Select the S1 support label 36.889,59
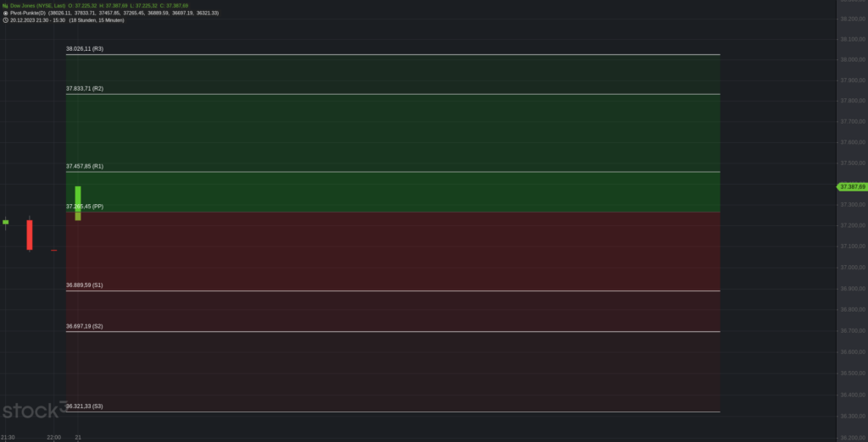Image resolution: width=868 pixels, height=442 pixels. pyautogui.click(x=85, y=285)
